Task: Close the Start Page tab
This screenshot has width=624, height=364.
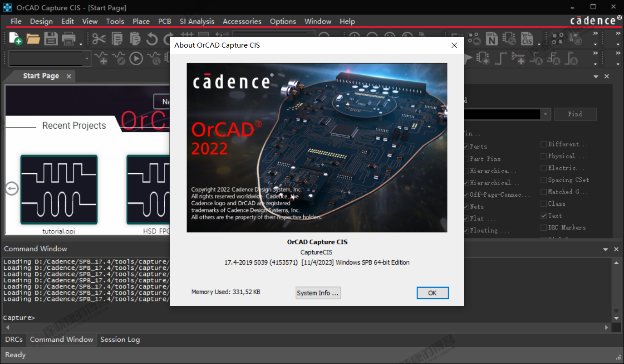Action: 69,76
